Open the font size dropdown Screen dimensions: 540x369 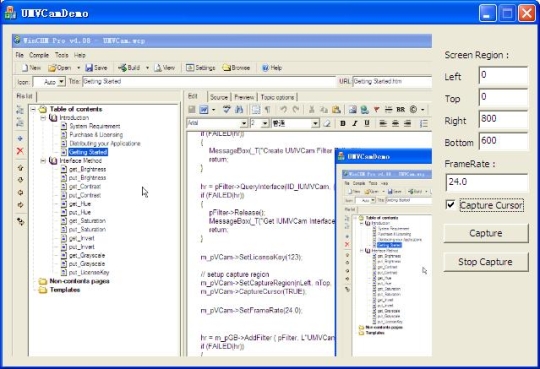pyautogui.click(x=265, y=123)
